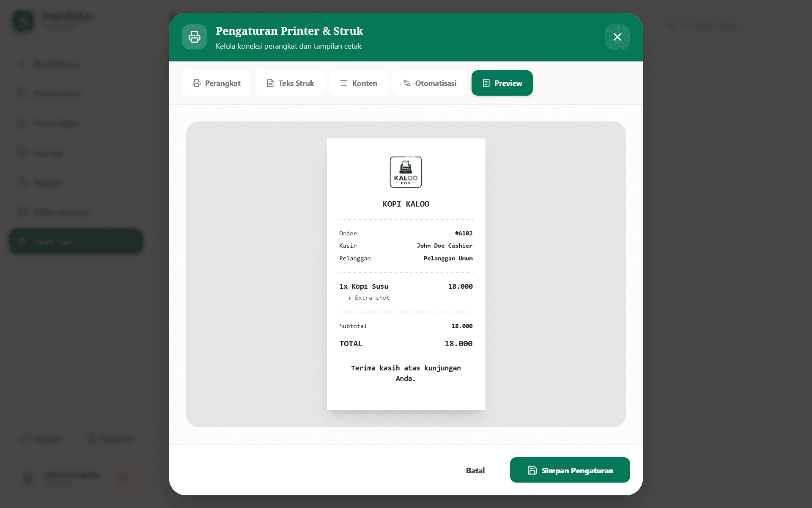Click the + Extra shot modifier
Image resolution: width=812 pixels, height=508 pixels.
pyautogui.click(x=368, y=298)
